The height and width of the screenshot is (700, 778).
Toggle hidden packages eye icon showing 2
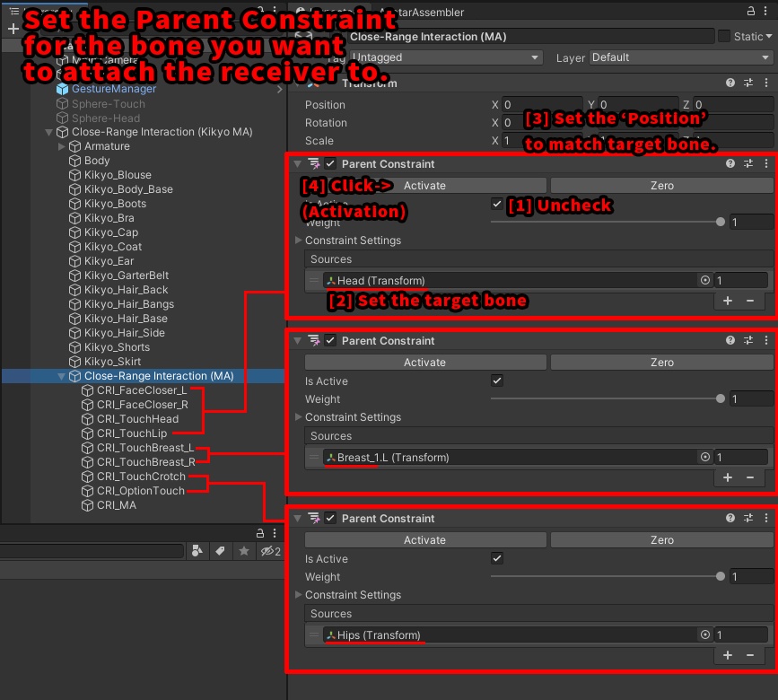tap(271, 551)
